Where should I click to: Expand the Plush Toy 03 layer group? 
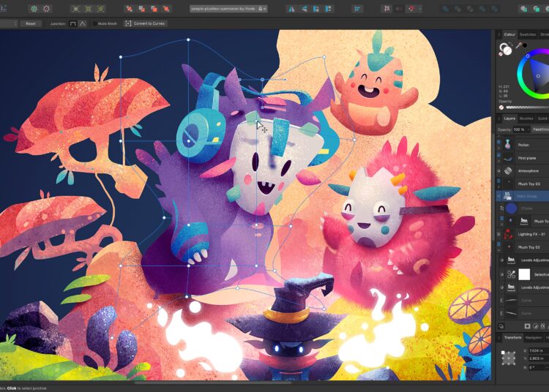point(498,186)
